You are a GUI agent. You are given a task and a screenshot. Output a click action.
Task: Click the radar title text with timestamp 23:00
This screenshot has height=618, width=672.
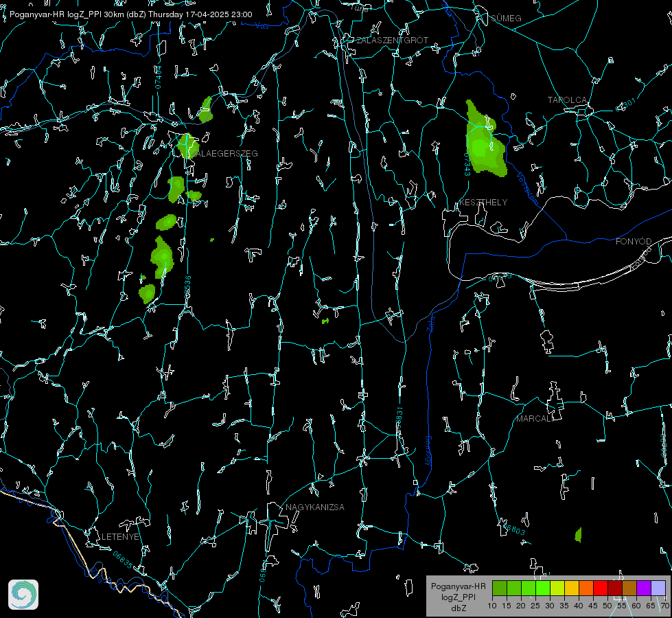pos(130,14)
